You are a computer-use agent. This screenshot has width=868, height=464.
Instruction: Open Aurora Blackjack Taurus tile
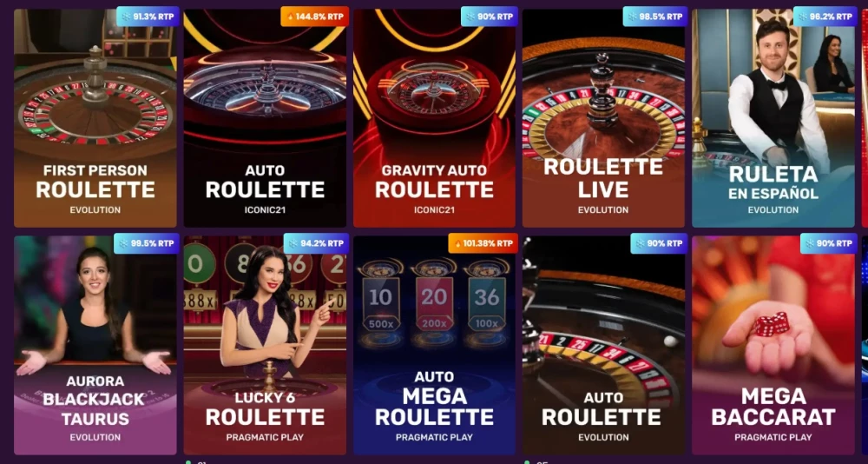click(x=95, y=345)
